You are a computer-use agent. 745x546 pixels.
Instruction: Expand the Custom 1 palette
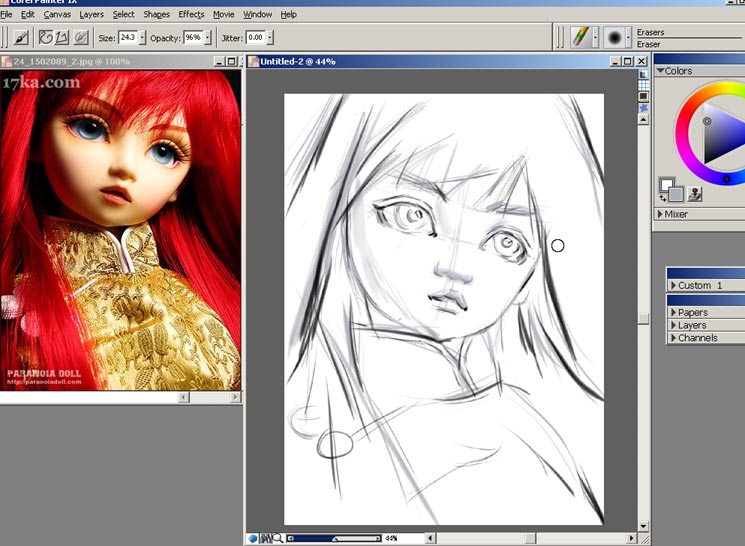[673, 286]
